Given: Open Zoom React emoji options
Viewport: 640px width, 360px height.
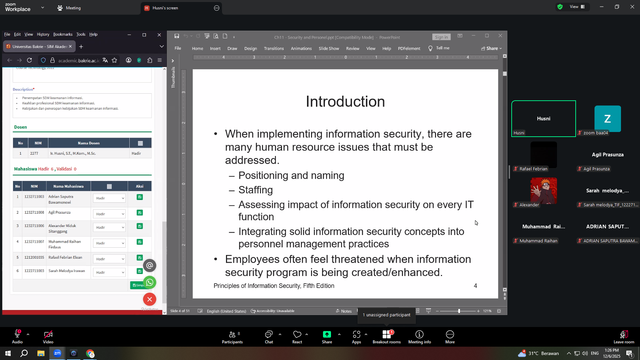Looking at the screenshot, I should (297, 337).
